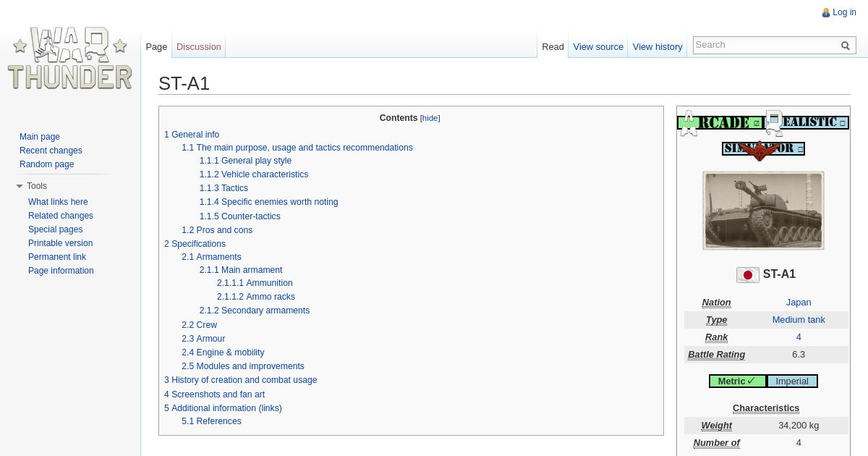Switch units to Metric
This screenshot has height=456, width=868.
[x=737, y=381]
